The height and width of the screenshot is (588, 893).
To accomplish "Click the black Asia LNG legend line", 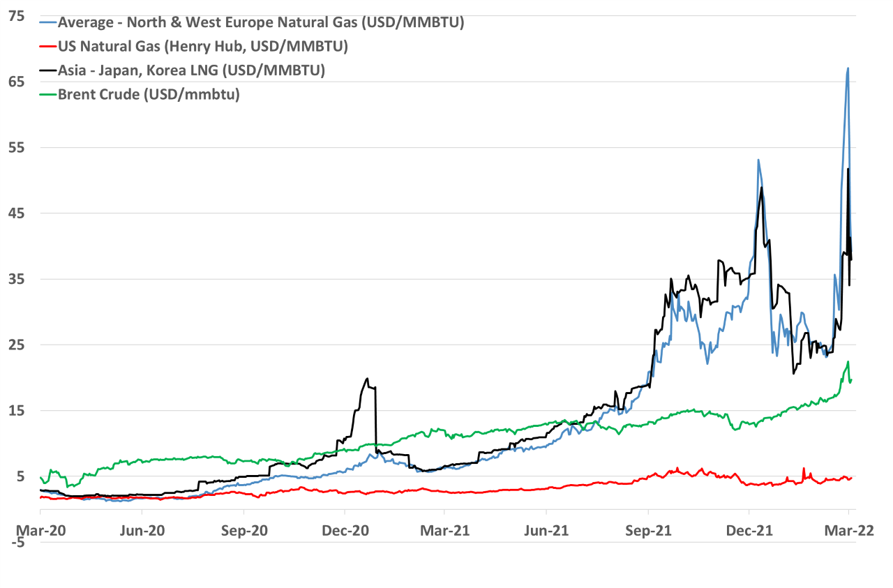I will tap(48, 70).
